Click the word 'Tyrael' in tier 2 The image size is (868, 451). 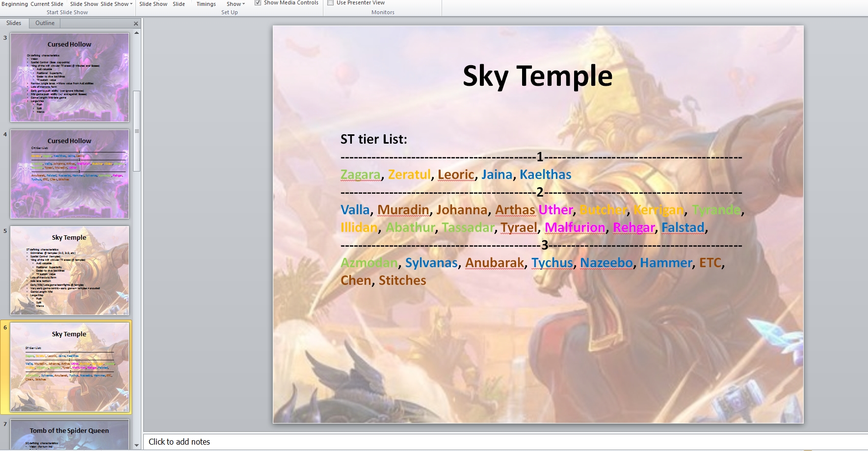click(x=520, y=227)
